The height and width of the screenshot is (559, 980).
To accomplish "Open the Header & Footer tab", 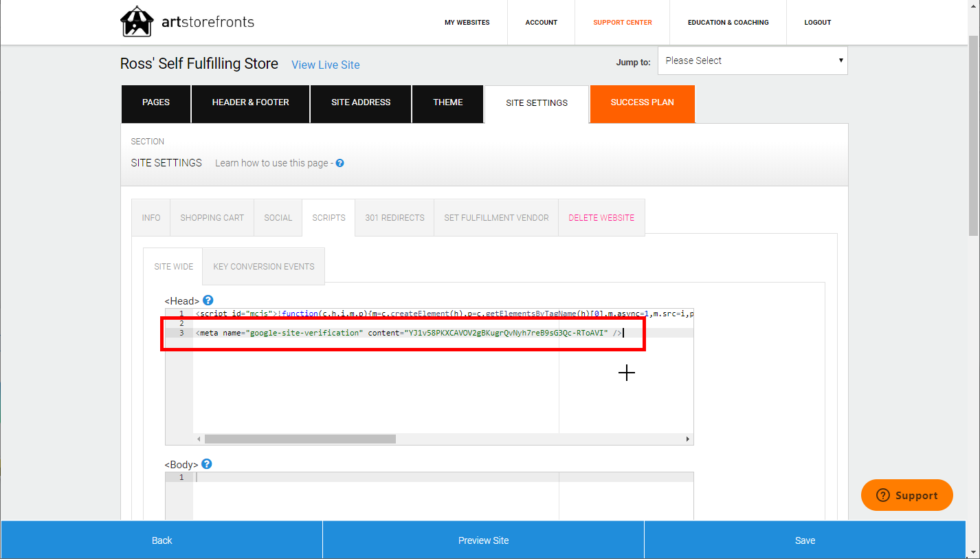I will 250,102.
